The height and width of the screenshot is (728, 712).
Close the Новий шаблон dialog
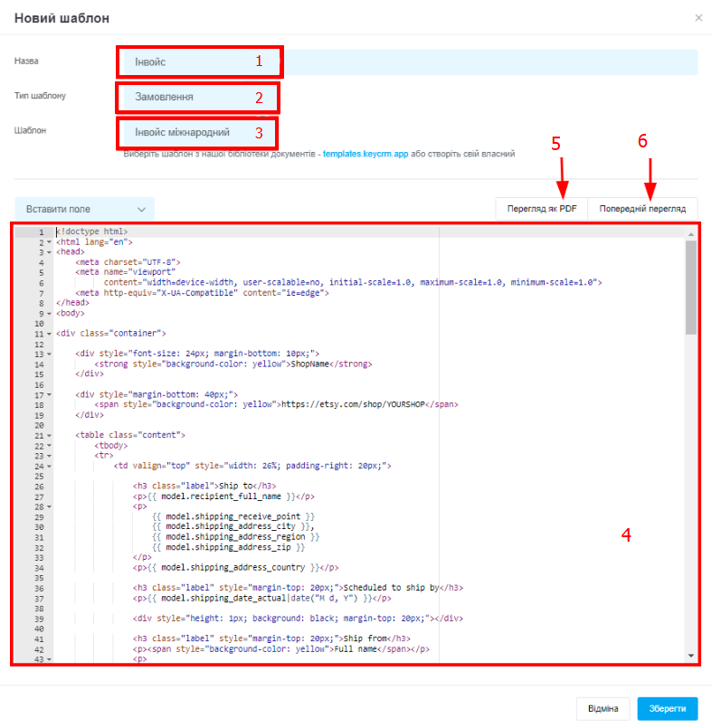(698, 18)
